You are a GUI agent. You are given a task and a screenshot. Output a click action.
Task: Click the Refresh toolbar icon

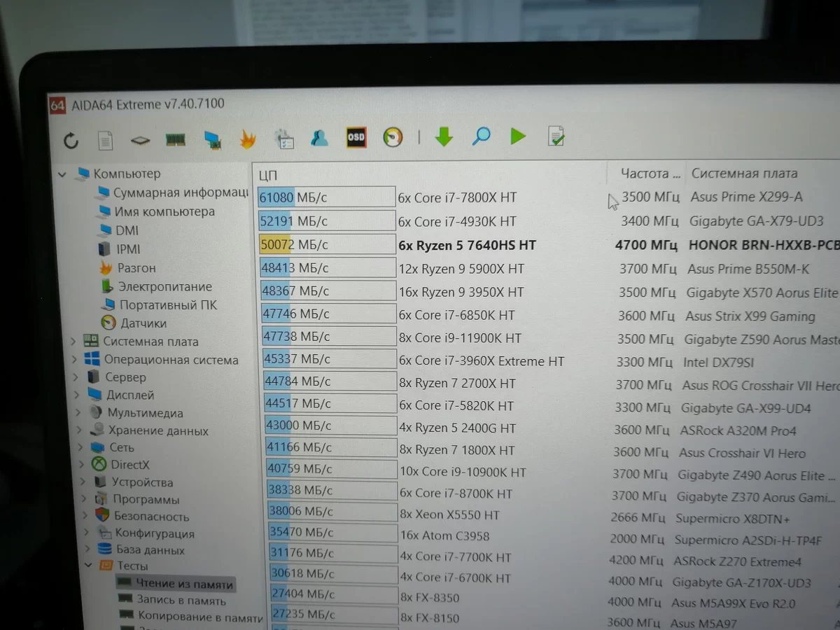click(71, 141)
